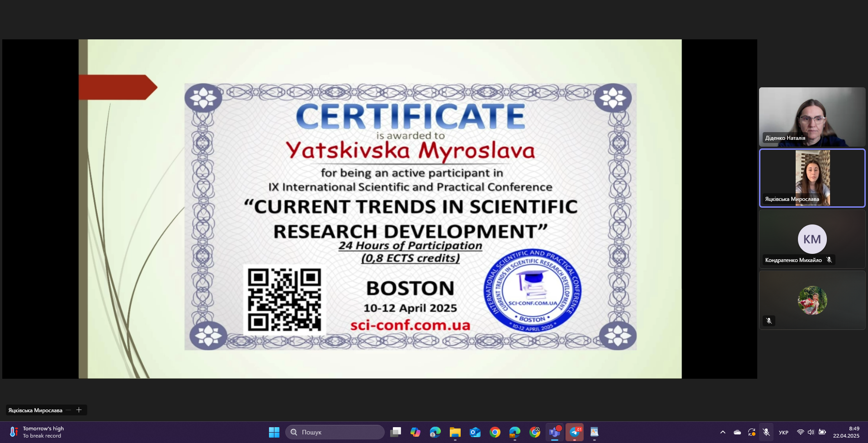Open Telegram from the taskbar

pos(574,432)
